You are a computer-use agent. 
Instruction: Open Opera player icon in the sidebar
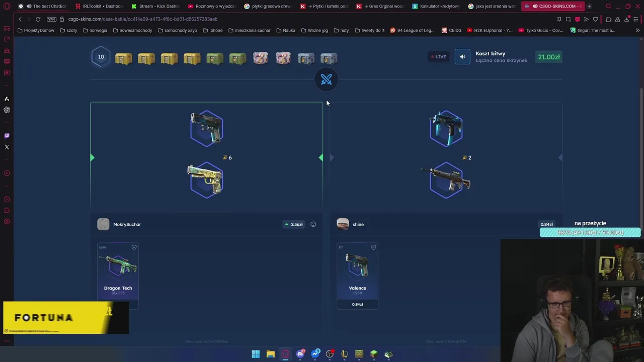click(x=7, y=173)
